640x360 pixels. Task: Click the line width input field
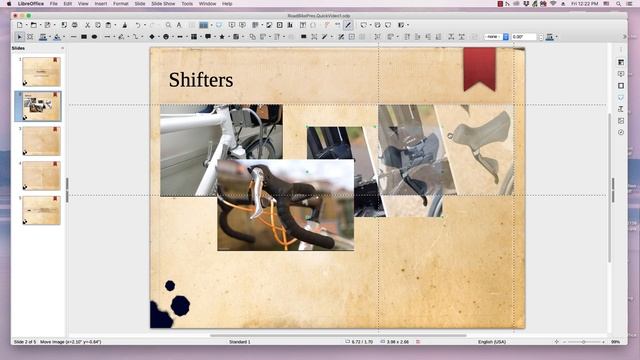tap(524, 37)
